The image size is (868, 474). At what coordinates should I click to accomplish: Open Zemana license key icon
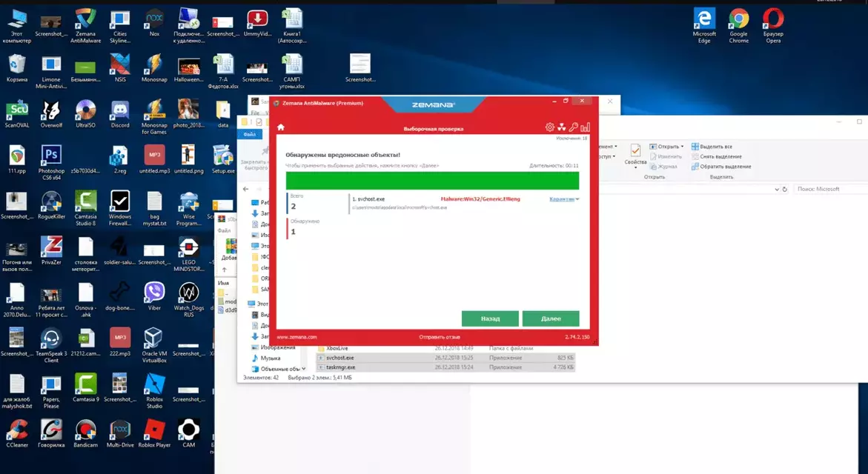tap(573, 127)
